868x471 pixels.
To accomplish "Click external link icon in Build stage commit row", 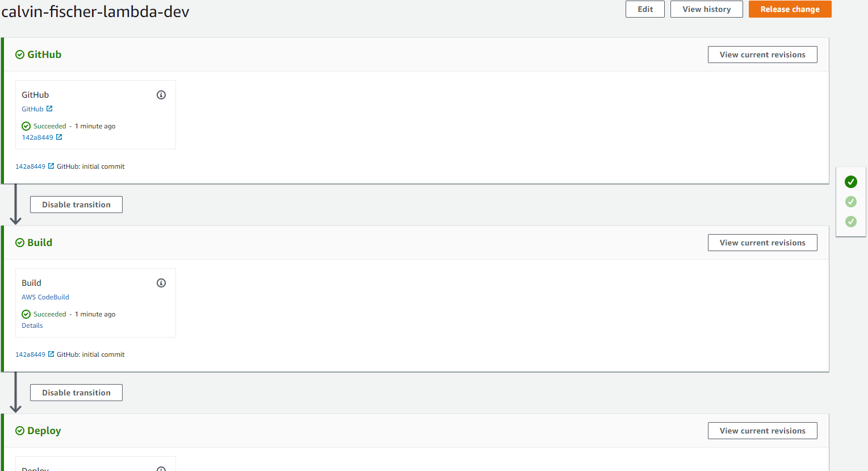I will [x=51, y=354].
